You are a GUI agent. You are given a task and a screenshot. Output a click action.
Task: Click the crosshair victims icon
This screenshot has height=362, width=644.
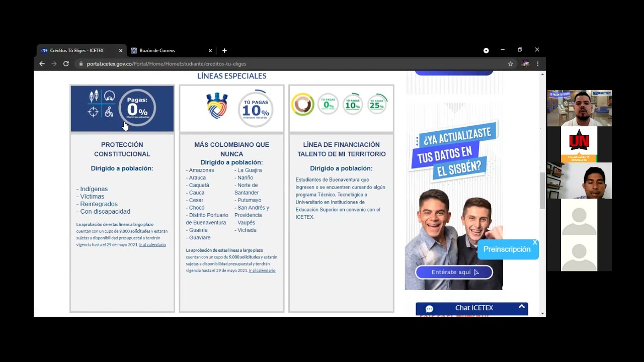click(93, 112)
